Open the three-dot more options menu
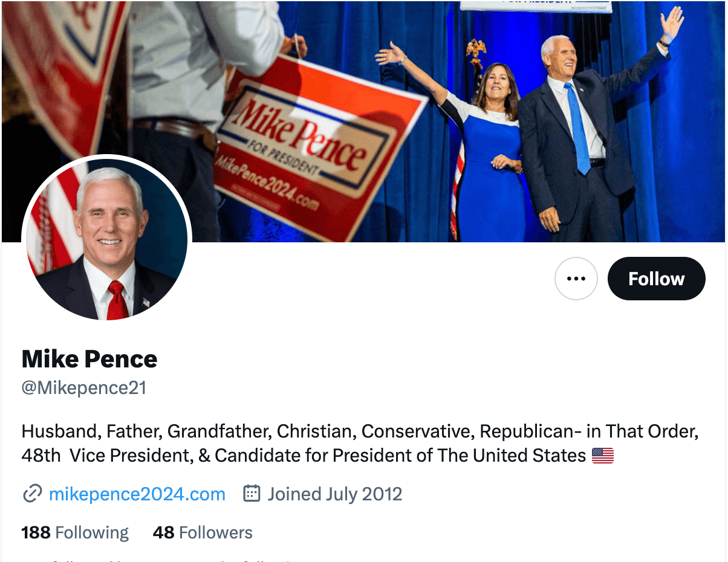728x562 pixels. point(576,279)
